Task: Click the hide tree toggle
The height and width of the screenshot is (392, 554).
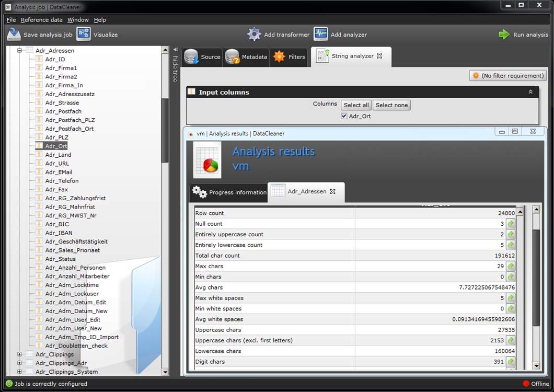Action: tap(175, 65)
